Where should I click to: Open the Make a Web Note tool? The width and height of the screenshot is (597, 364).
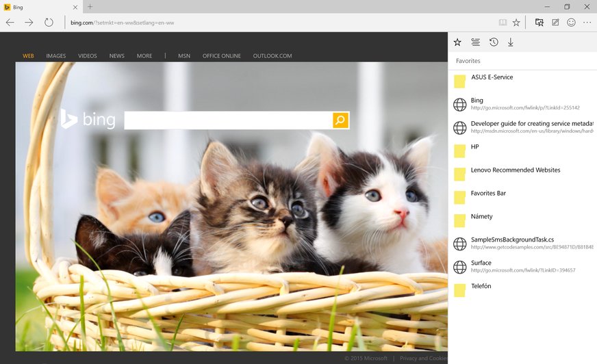click(555, 23)
